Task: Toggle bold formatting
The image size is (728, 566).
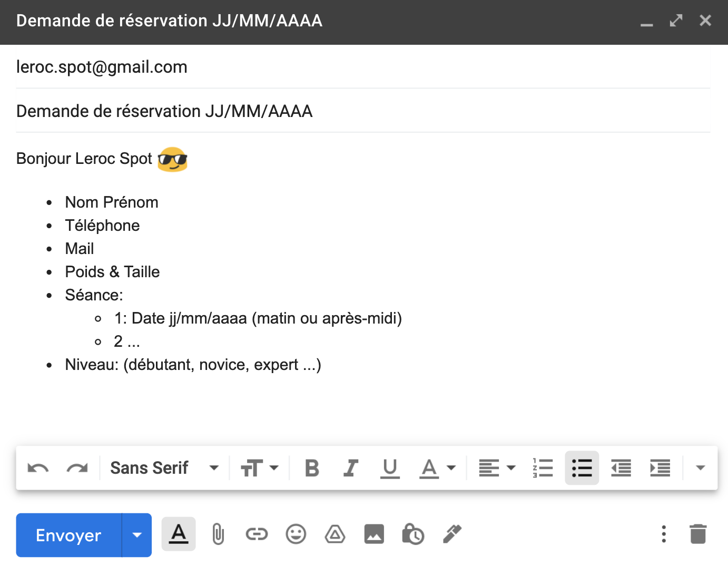Action: coord(312,468)
